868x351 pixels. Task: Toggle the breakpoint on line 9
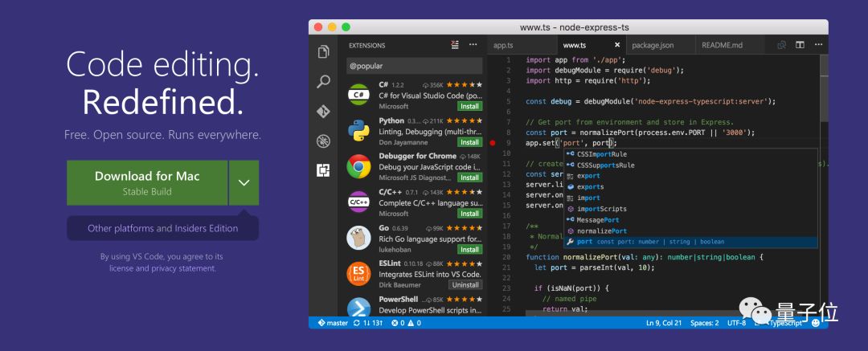(493, 144)
